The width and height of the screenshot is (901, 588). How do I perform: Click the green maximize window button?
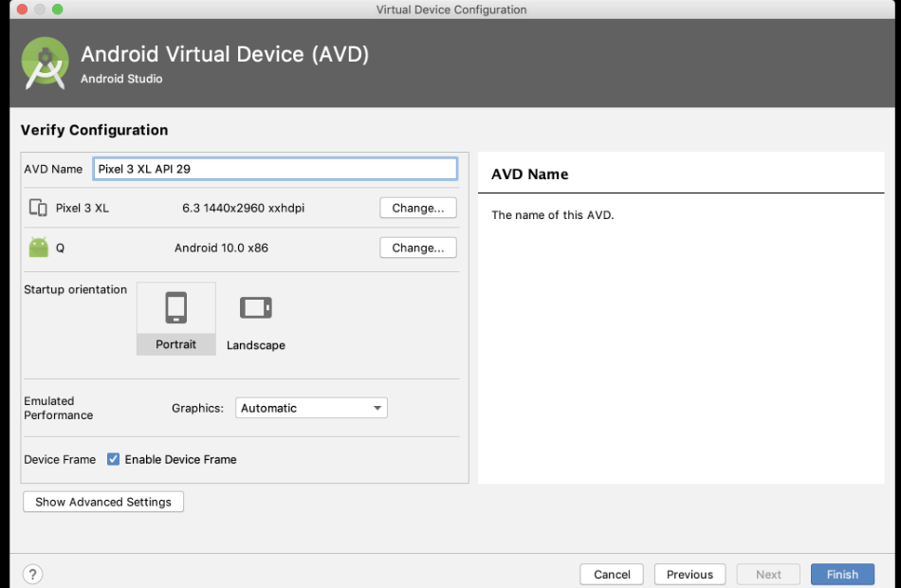point(58,9)
